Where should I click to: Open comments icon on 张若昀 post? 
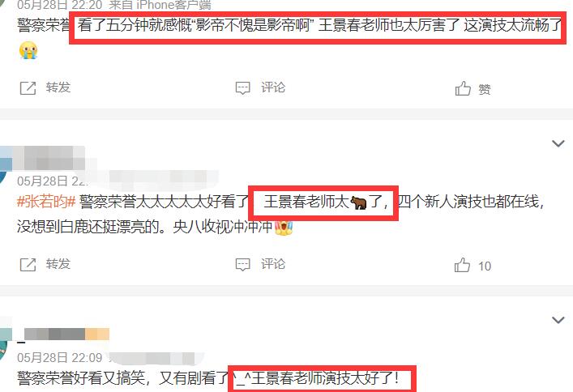click(x=242, y=265)
